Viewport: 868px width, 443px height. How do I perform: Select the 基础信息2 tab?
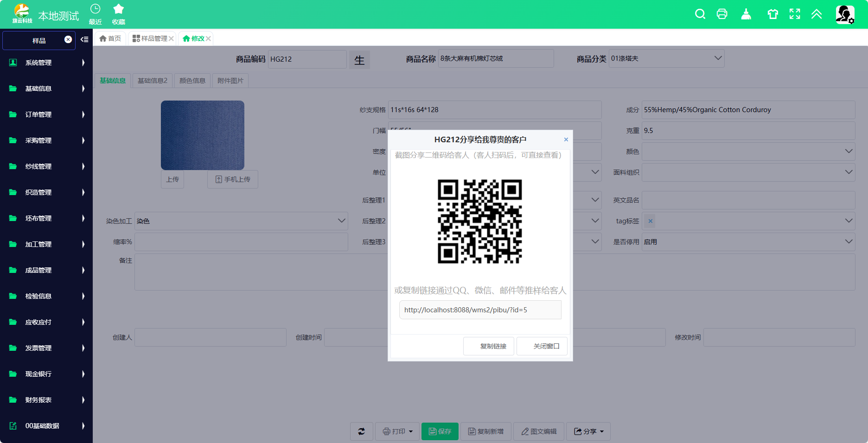[153, 81]
